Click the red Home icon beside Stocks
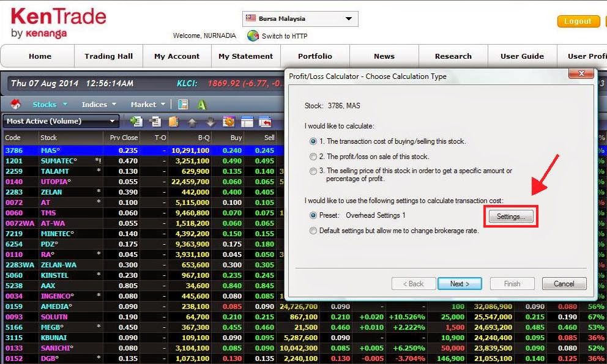This screenshot has height=364, width=607. [17, 104]
